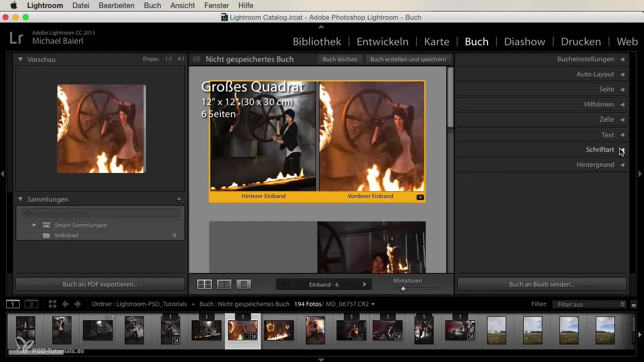Switch to the Drucken module
Screen dimensions: 644x362
[x=581, y=42]
